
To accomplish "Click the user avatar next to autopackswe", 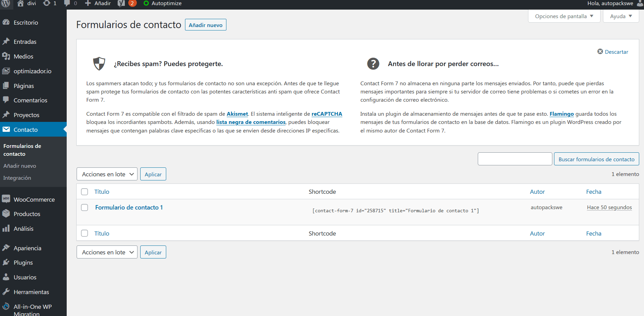I will click(x=640, y=3).
